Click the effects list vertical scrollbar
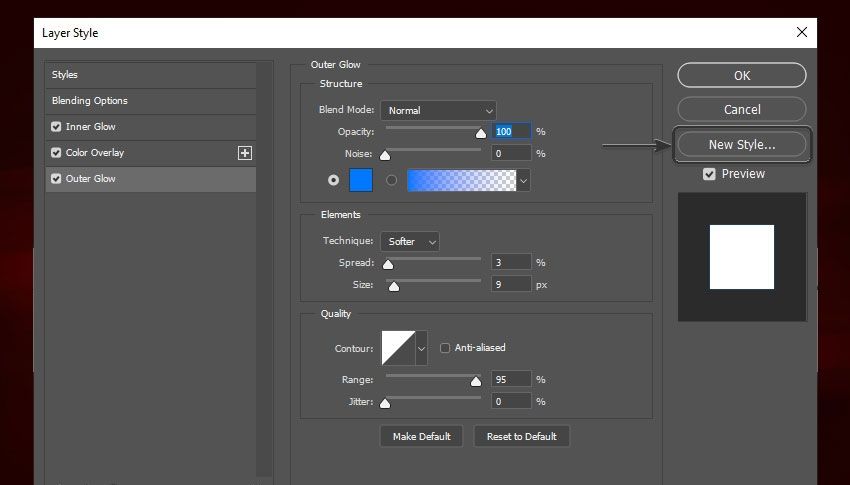The image size is (850, 485). tap(265, 270)
